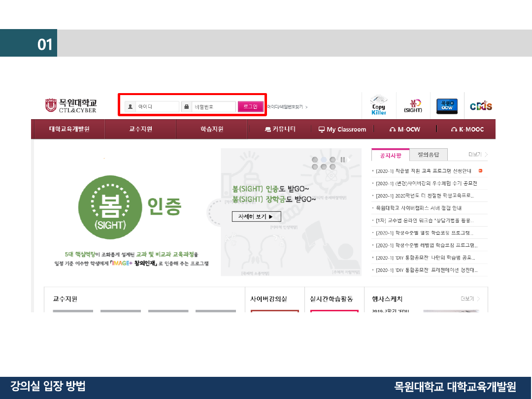The width and height of the screenshot is (532, 399).
Task: Open the Copy Killer icon link
Action: click(378, 105)
